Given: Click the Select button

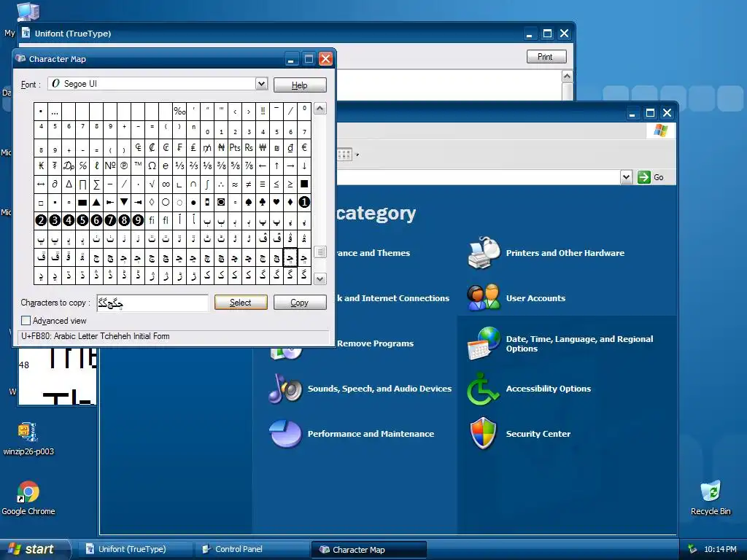Looking at the screenshot, I should [241, 303].
